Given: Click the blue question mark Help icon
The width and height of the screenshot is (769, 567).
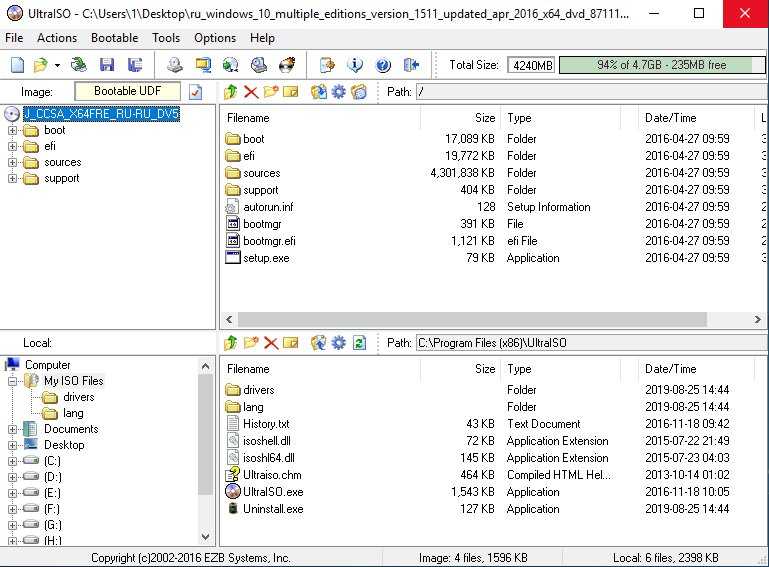Looking at the screenshot, I should pos(383,65).
